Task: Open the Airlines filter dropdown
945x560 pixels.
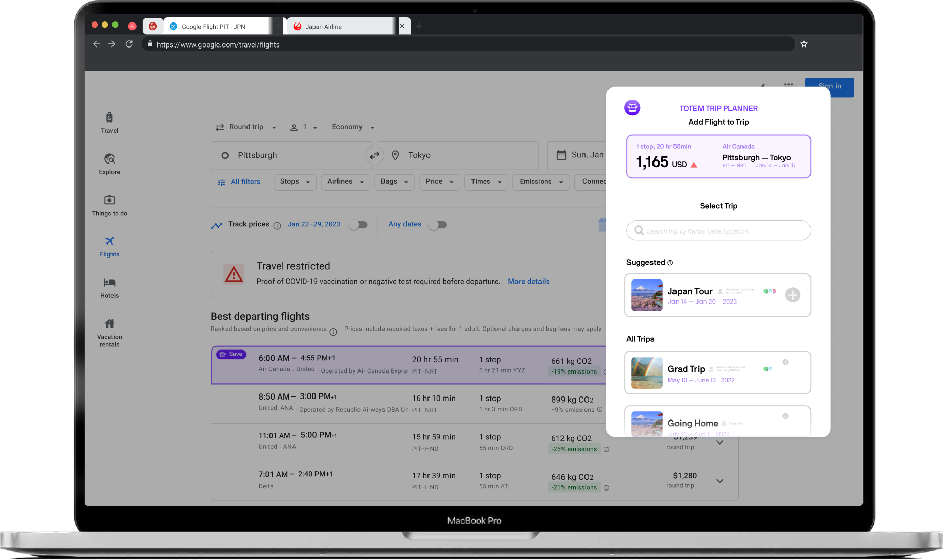Action: point(345,182)
